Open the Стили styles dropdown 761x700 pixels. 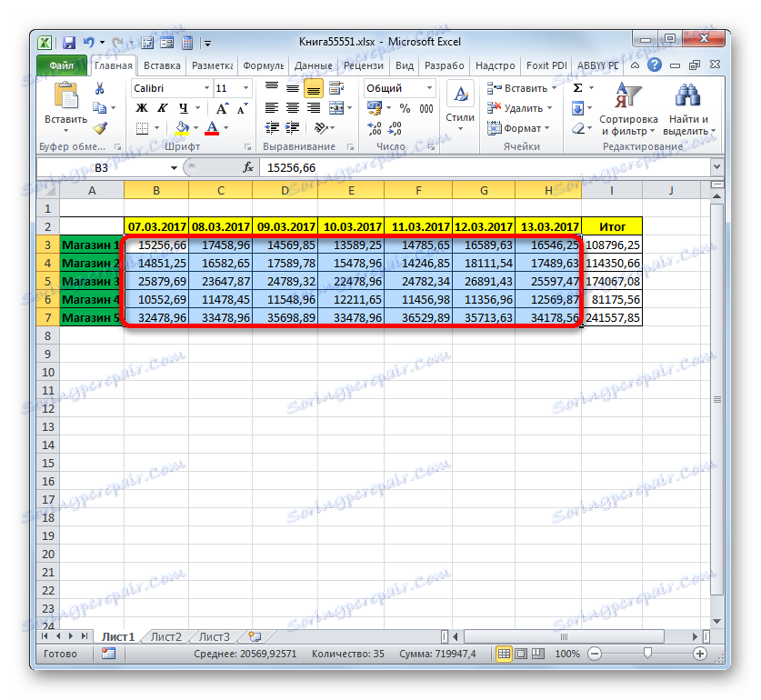460,108
